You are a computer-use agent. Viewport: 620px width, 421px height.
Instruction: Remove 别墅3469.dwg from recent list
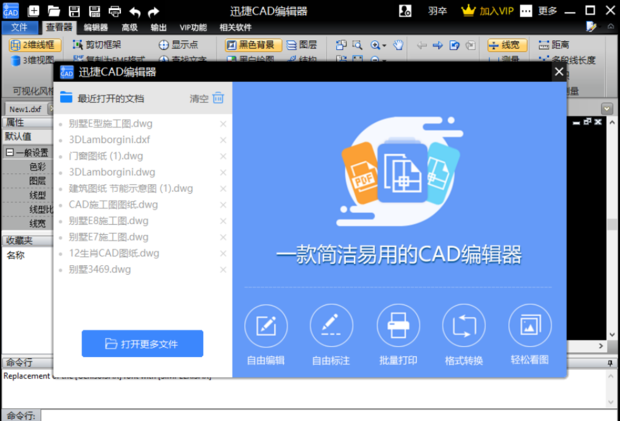223,270
